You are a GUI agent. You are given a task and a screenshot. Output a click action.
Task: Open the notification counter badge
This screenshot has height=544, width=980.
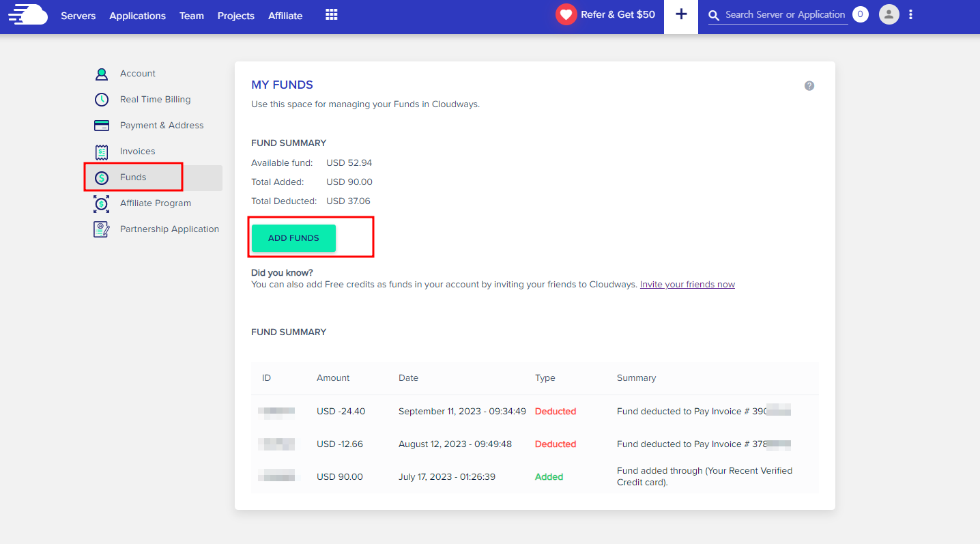pos(861,14)
